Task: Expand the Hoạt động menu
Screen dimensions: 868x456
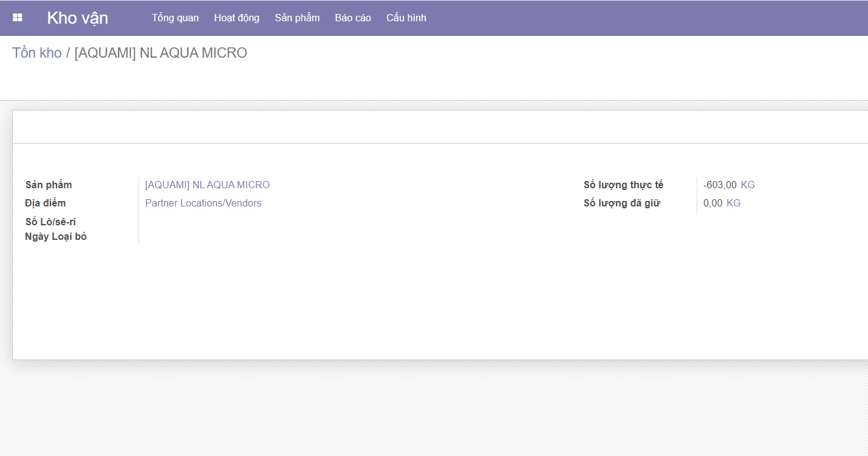Action: click(236, 18)
